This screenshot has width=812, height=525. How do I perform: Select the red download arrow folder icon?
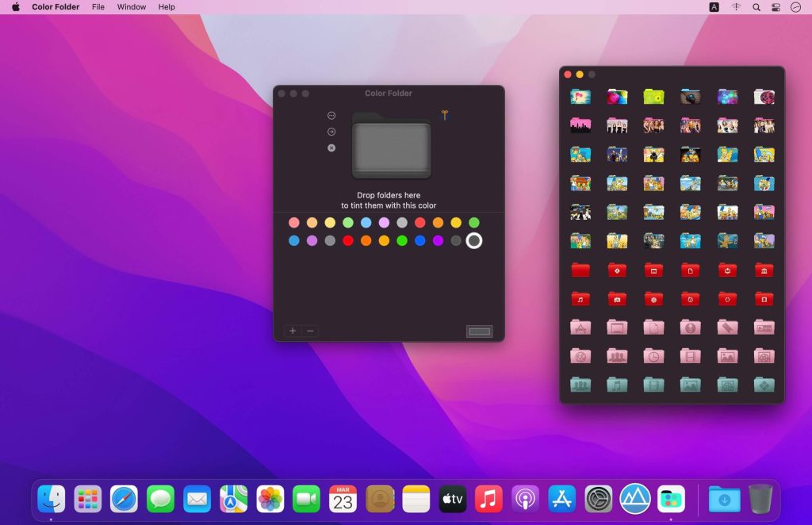pos(727,270)
